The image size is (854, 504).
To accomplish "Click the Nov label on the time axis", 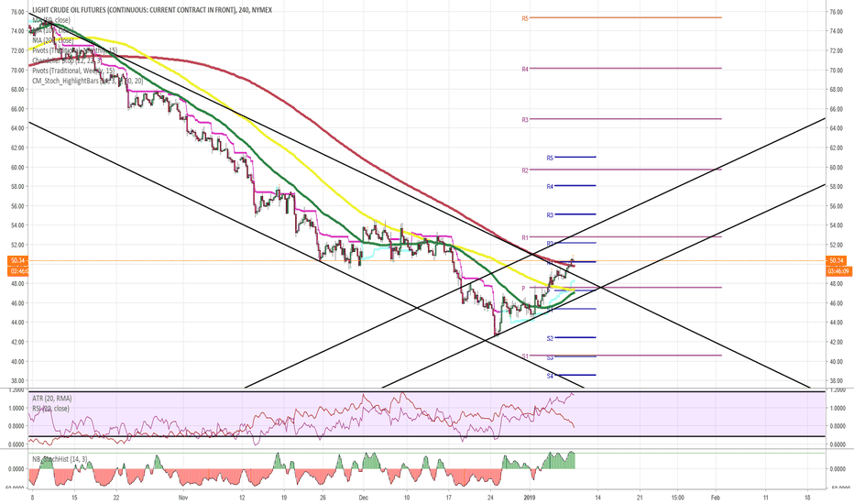I will tap(182, 498).
